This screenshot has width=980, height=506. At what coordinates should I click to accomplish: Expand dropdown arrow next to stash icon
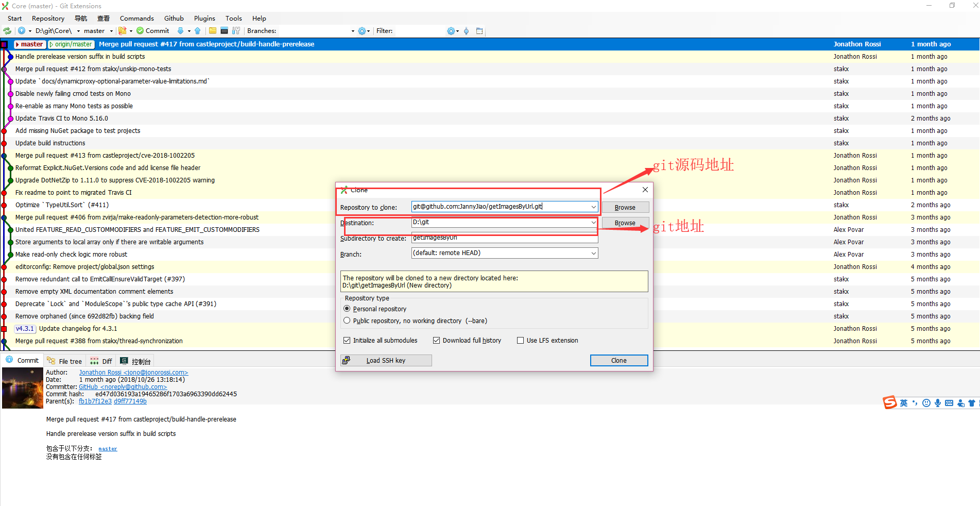(131, 31)
